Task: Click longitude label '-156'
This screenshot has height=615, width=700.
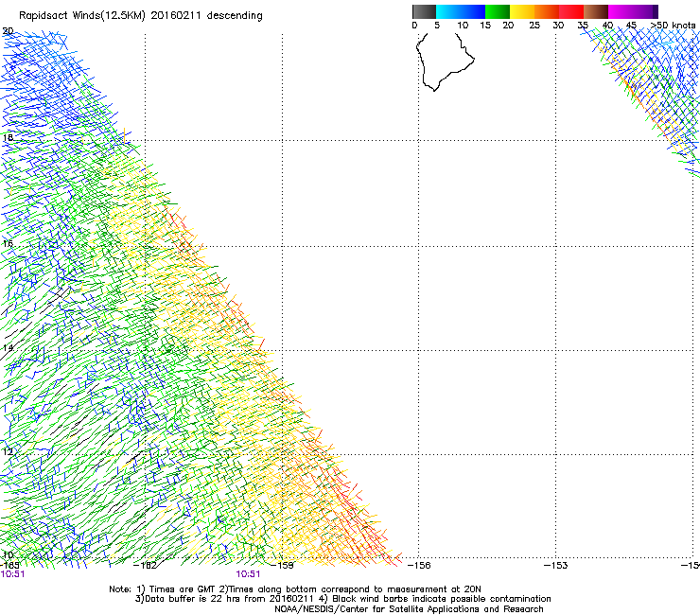Action: point(419,565)
